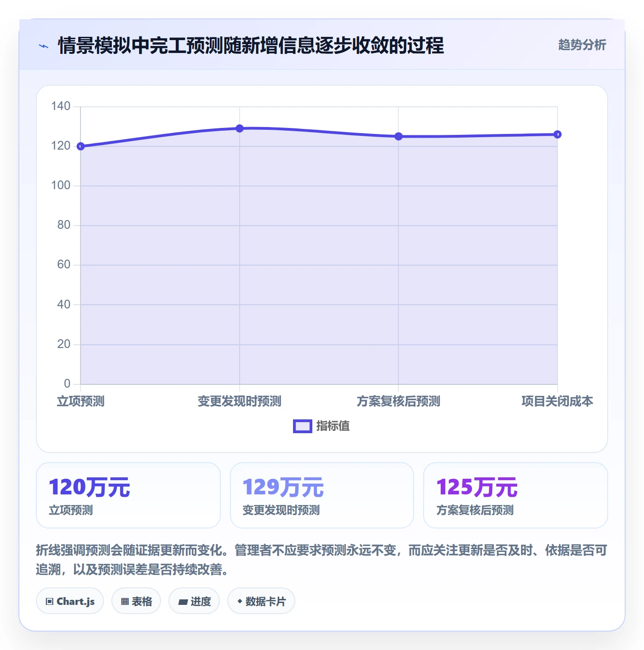Select the 进度 tag chip
Image resolution: width=644 pixels, height=650 pixels.
click(194, 601)
